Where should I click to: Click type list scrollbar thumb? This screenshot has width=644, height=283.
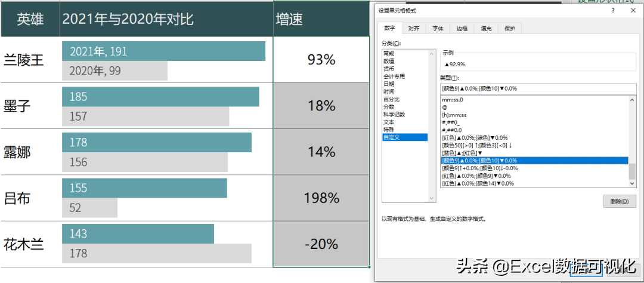tap(632, 171)
